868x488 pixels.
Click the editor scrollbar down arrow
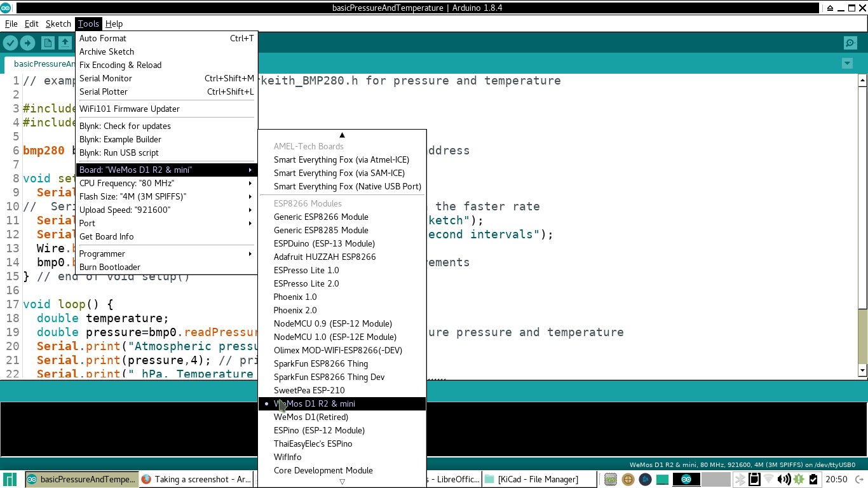[862, 370]
